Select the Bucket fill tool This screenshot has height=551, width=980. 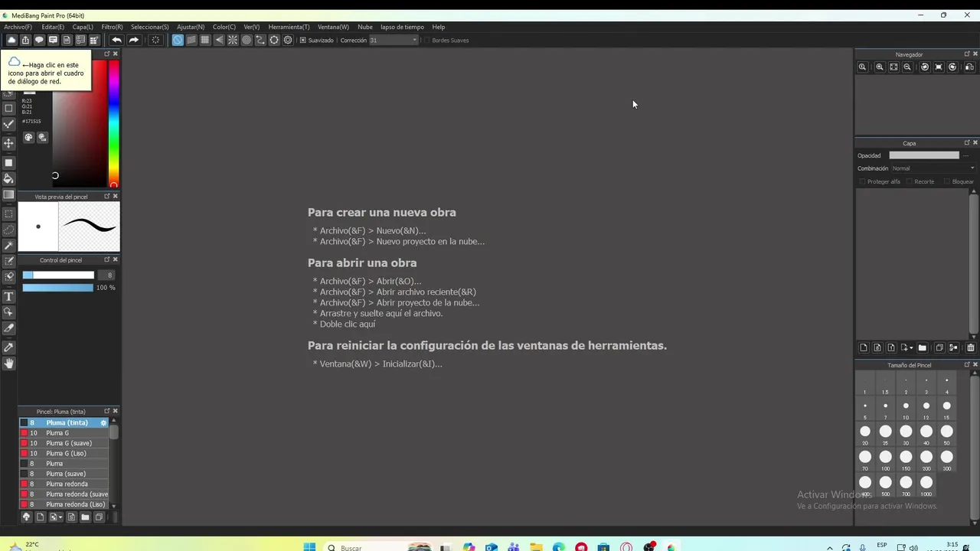tap(9, 178)
